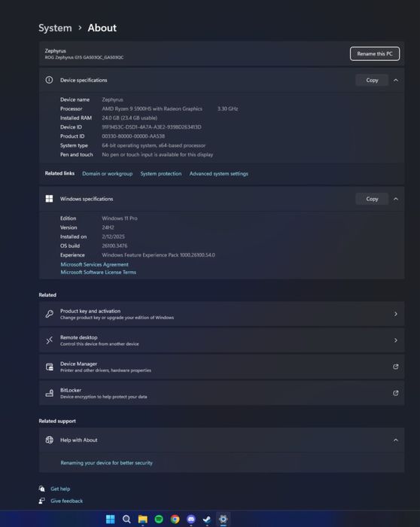Open Google Chrome from taskbar
The width and height of the screenshot is (420, 527).
tap(175, 519)
